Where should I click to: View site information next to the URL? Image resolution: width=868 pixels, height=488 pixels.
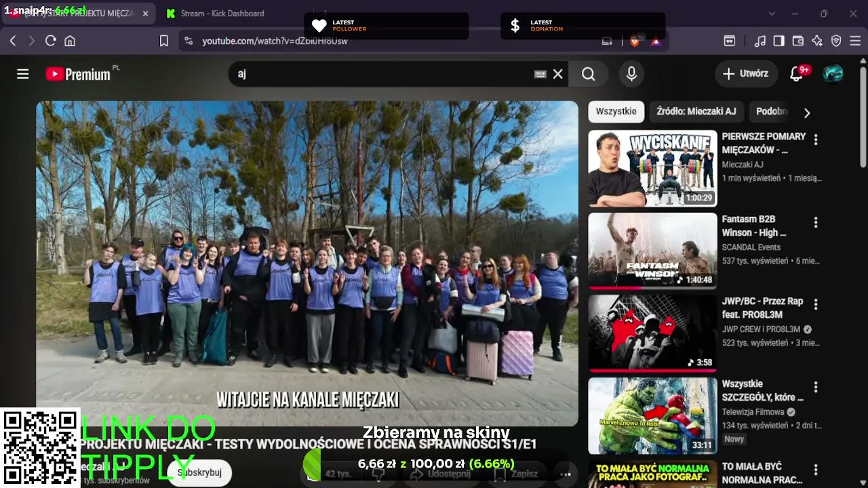(189, 41)
